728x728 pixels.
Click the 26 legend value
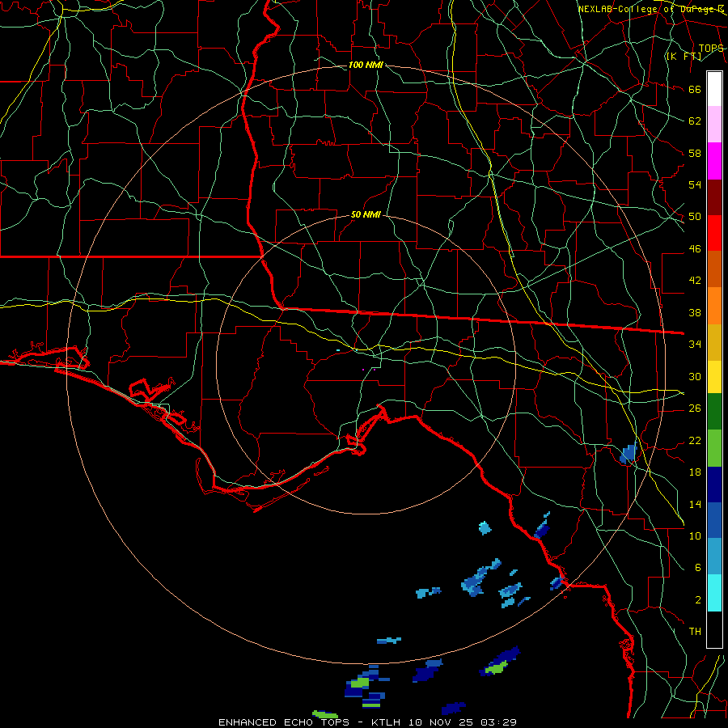[x=695, y=408]
